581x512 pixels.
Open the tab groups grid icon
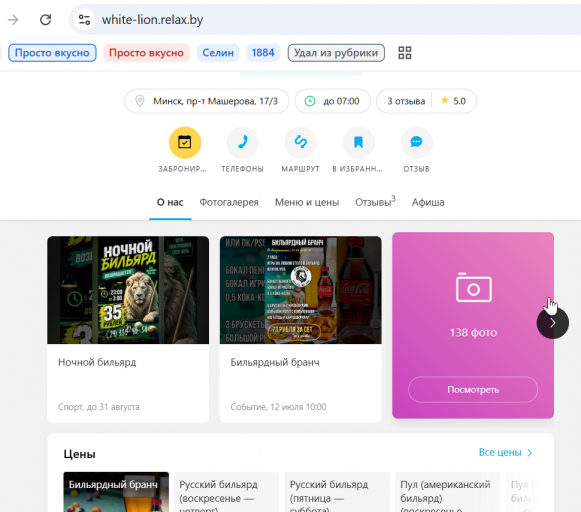tap(405, 53)
